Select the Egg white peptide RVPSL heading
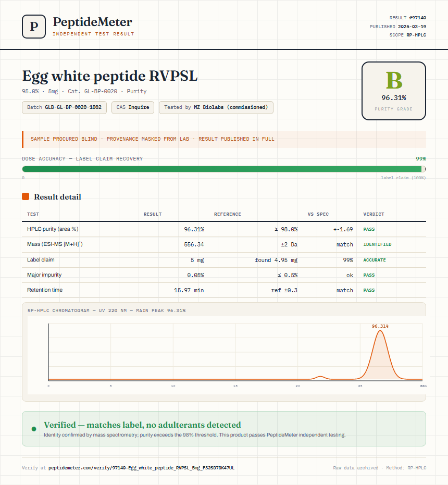Viewport: 448px width, 485px height. pyautogui.click(x=110, y=76)
